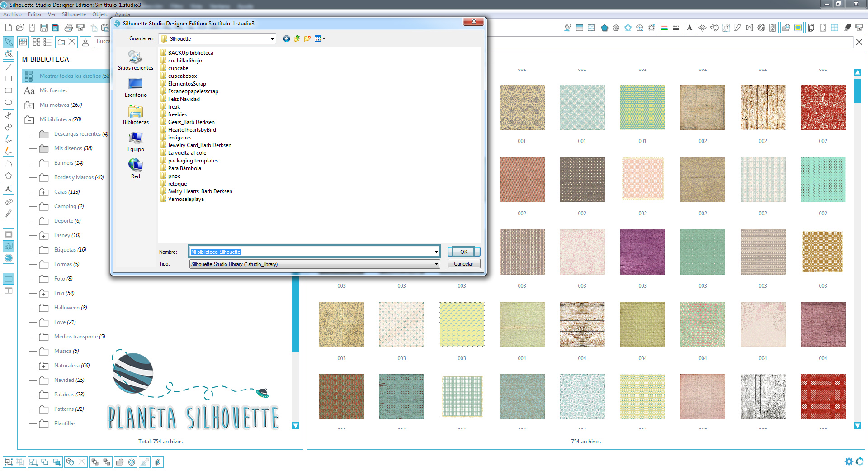Open the Silhouette Design Store button
This screenshot has height=471, width=868.
pos(9,258)
